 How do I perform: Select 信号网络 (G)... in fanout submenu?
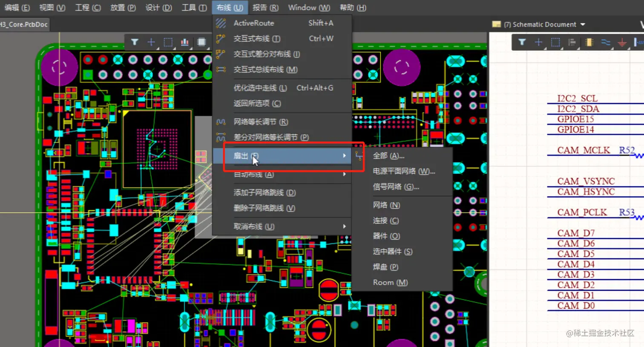(402, 186)
